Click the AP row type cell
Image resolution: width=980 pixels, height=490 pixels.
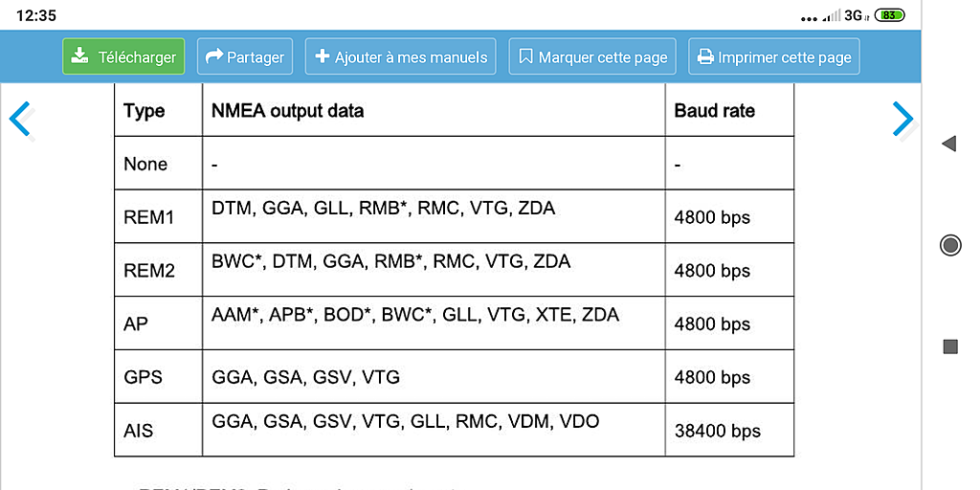tap(158, 323)
